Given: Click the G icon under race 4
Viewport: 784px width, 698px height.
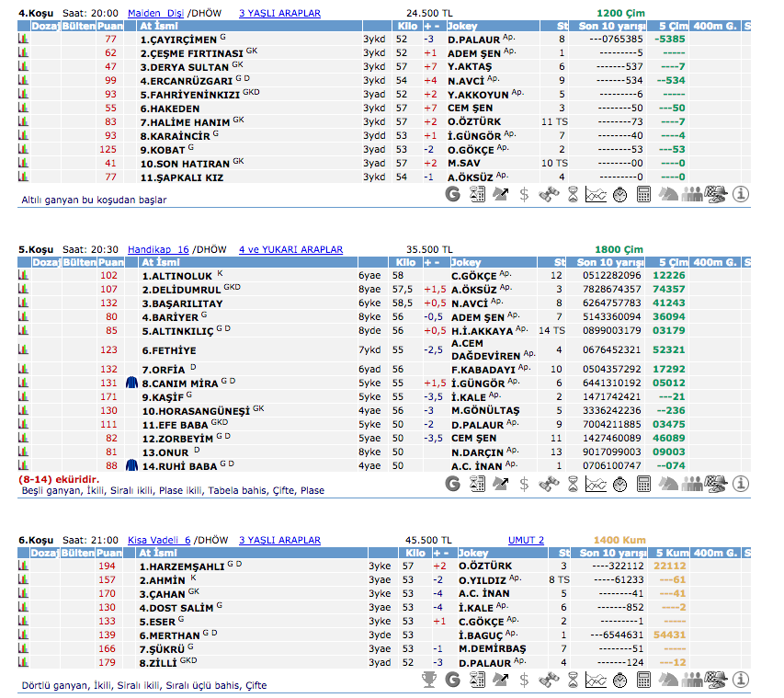Looking at the screenshot, I should [x=452, y=194].
